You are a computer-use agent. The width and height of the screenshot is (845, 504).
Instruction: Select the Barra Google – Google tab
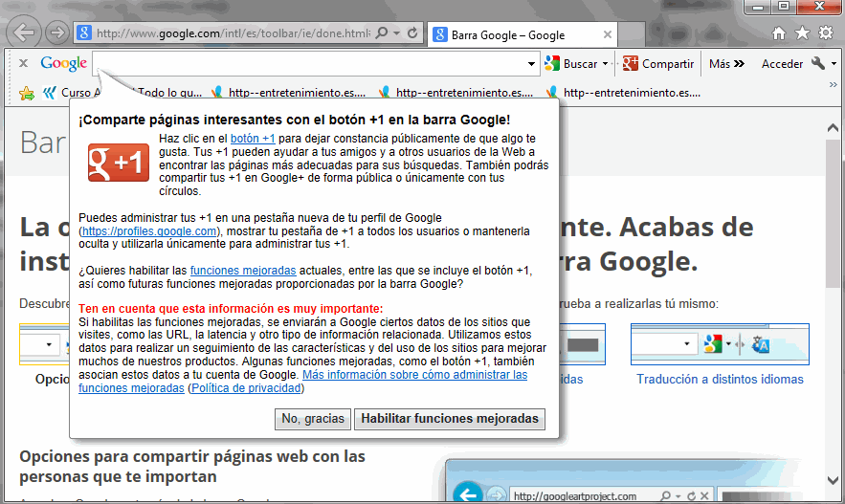click(x=508, y=35)
